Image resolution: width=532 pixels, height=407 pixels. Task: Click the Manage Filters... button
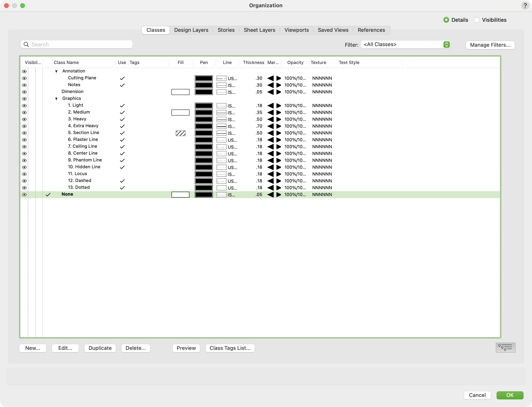coord(490,45)
